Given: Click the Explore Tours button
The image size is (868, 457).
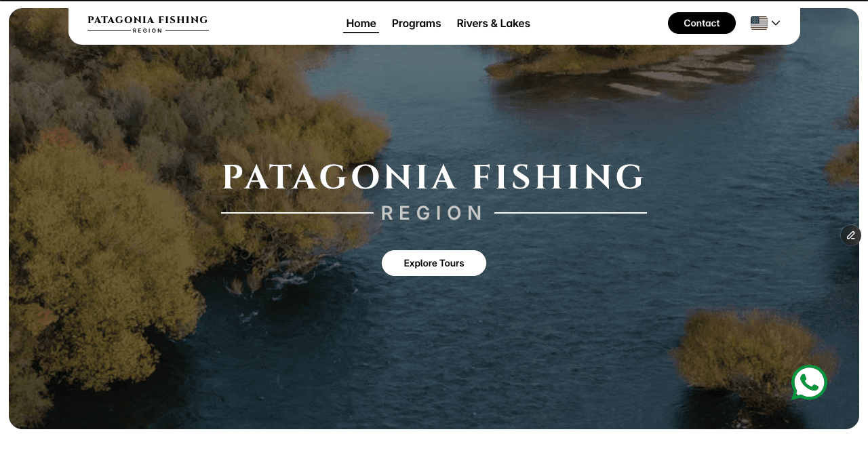Looking at the screenshot, I should click(434, 263).
